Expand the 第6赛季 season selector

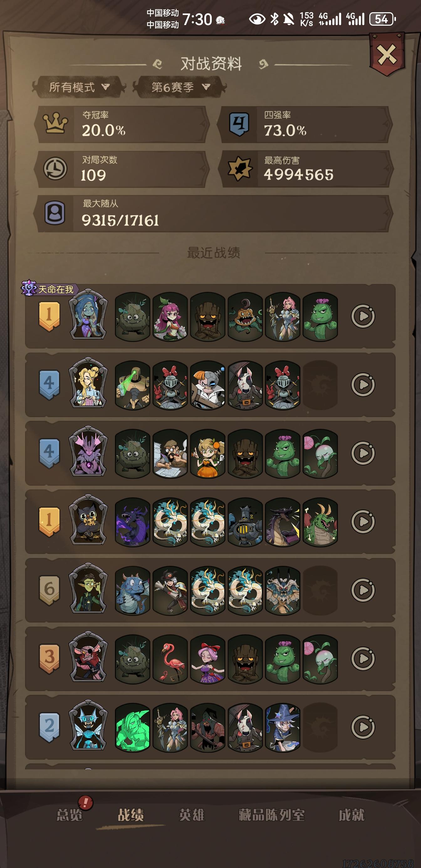[180, 87]
